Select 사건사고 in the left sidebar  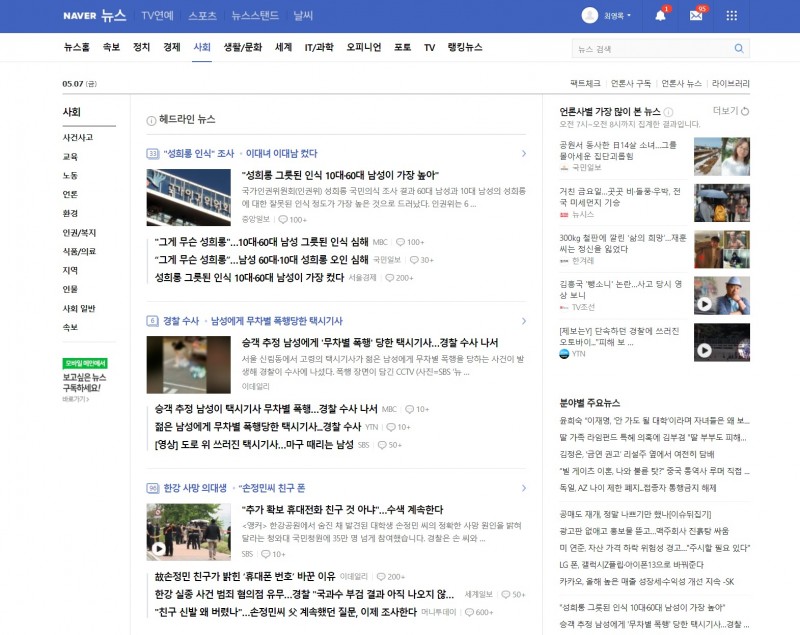click(x=78, y=138)
